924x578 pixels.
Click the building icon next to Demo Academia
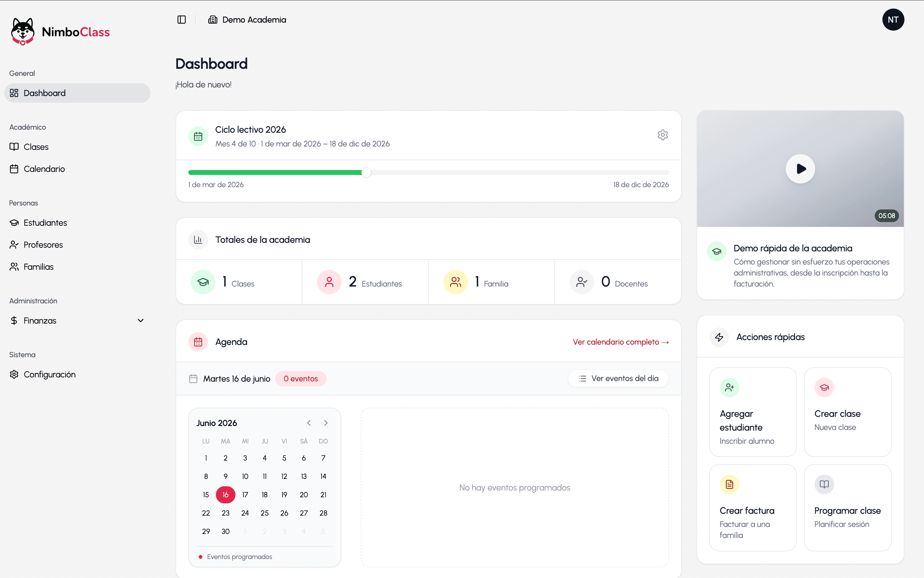tap(213, 20)
